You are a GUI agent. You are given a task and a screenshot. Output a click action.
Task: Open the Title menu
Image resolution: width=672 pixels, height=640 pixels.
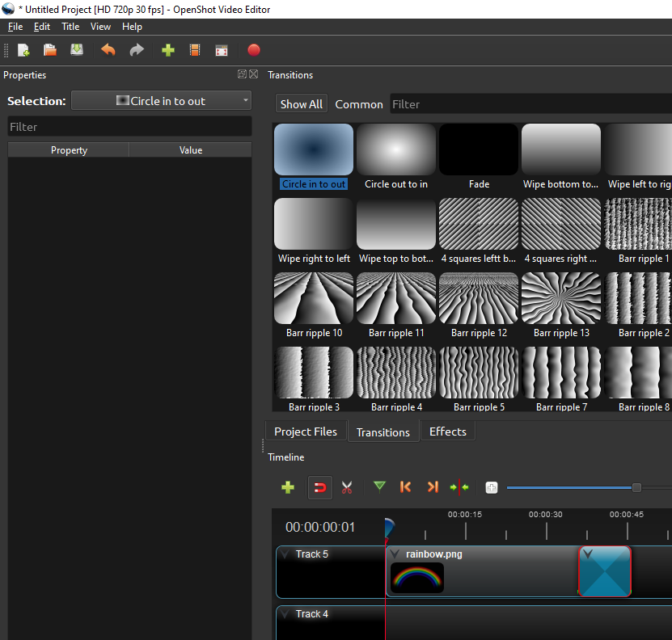70,27
